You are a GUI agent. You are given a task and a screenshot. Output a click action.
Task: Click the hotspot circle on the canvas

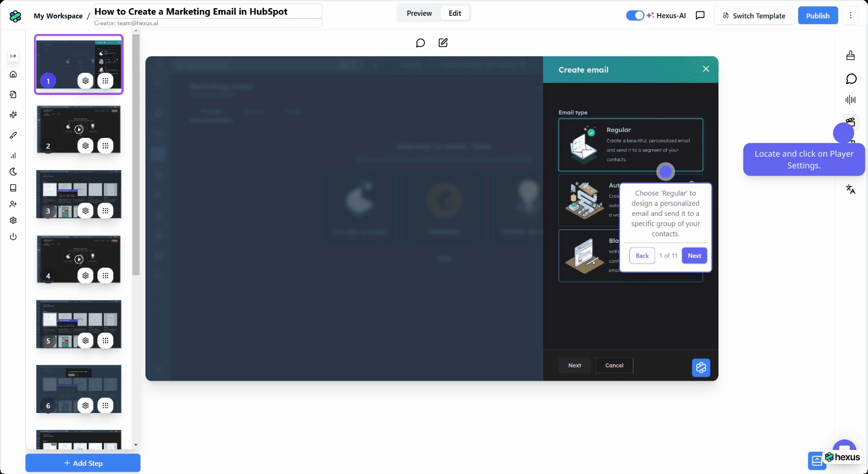[665, 172]
